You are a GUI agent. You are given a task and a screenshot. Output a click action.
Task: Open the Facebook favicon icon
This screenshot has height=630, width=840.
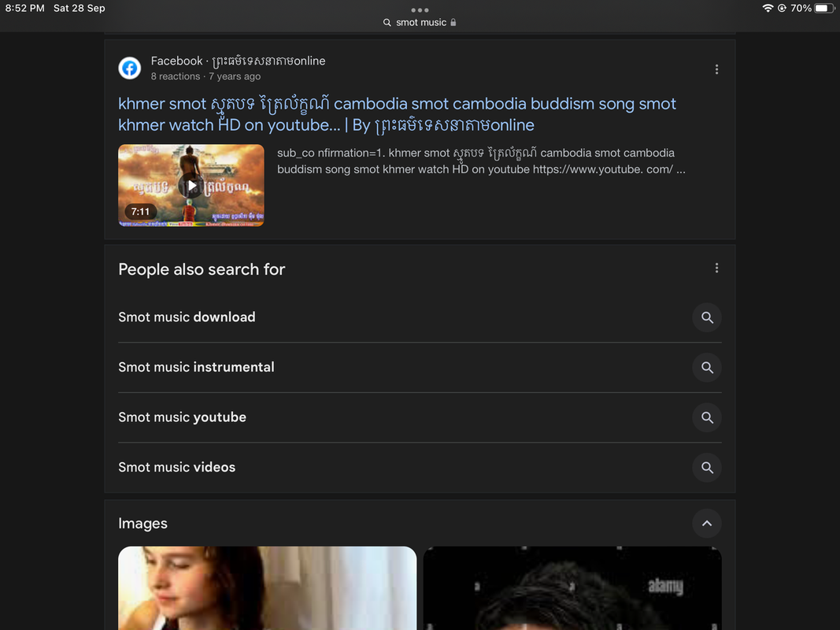[130, 68]
